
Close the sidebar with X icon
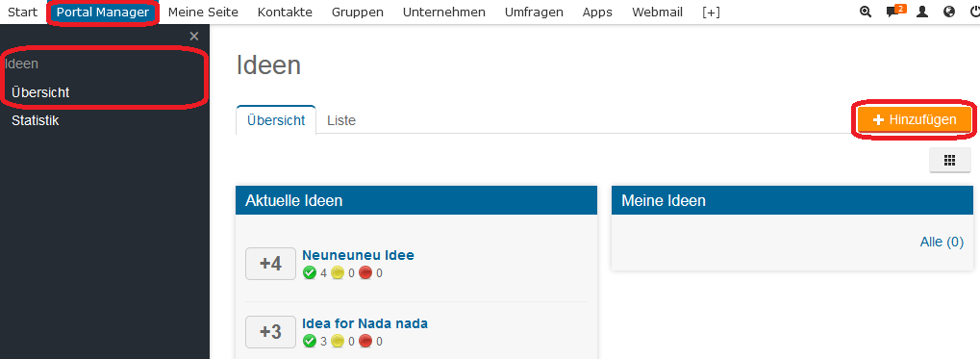point(194,37)
